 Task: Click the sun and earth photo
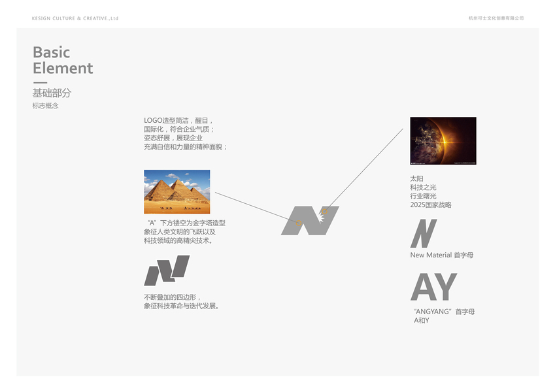tap(443, 141)
